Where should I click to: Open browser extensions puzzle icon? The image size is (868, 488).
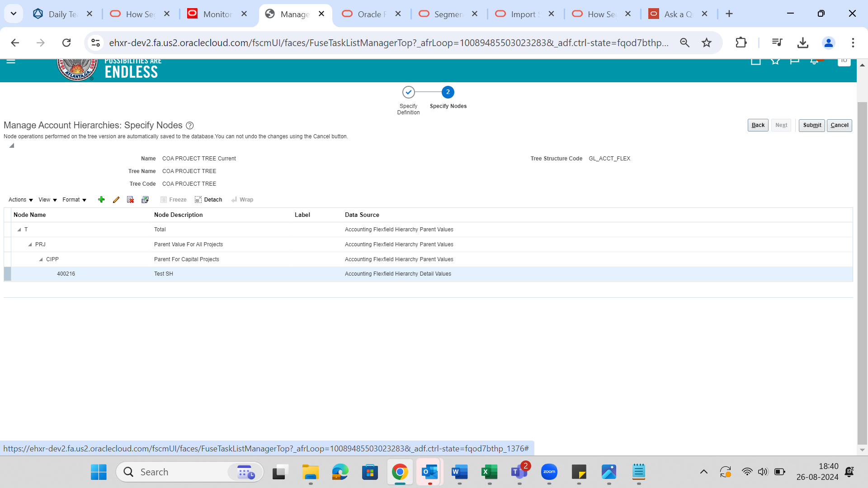[x=741, y=43]
